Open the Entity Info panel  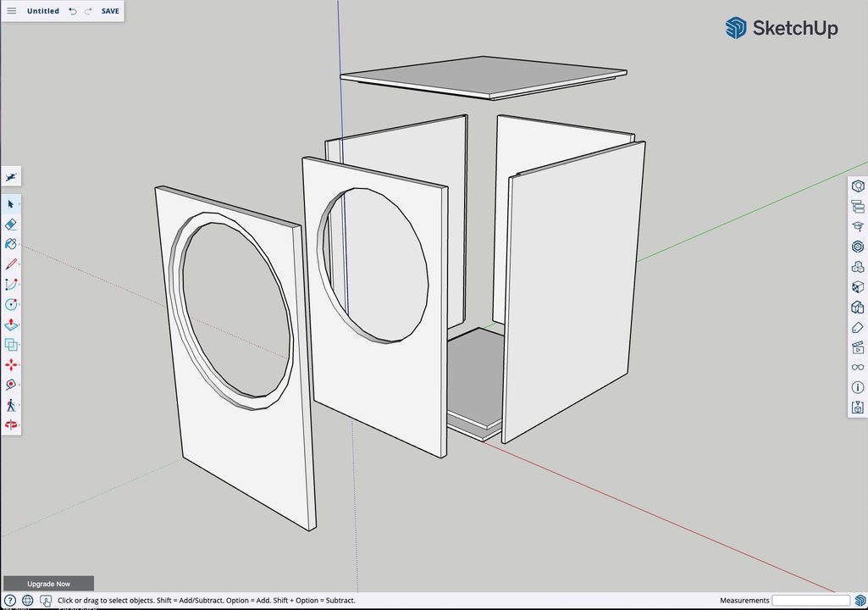tap(858, 186)
